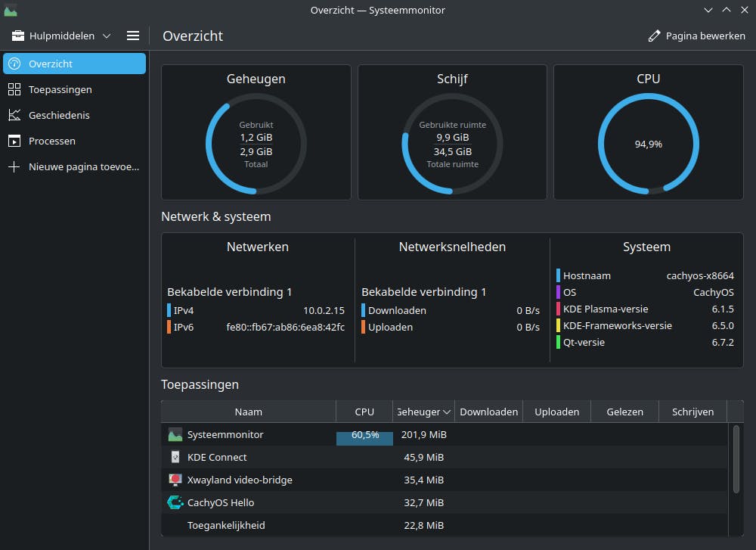Click the applications table vertical scrollbar

tap(736, 459)
